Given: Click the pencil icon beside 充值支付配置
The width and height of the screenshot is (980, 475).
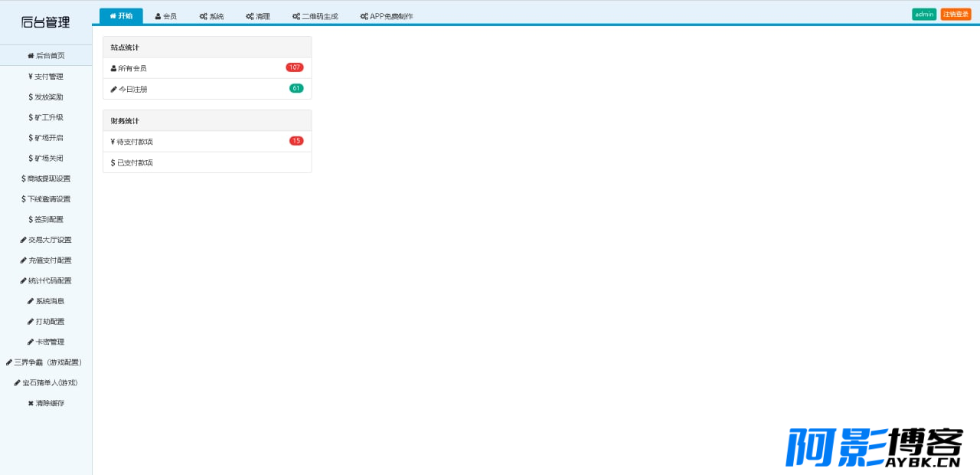Looking at the screenshot, I should pyautogui.click(x=23, y=260).
